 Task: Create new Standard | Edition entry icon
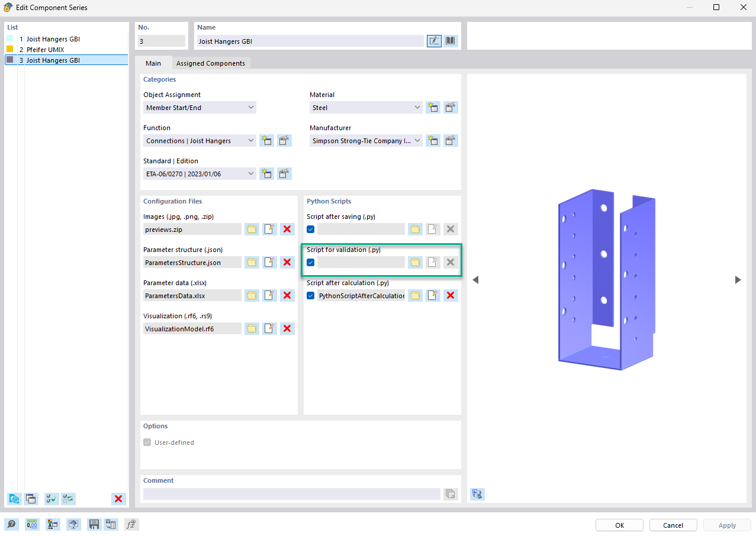coord(267,174)
